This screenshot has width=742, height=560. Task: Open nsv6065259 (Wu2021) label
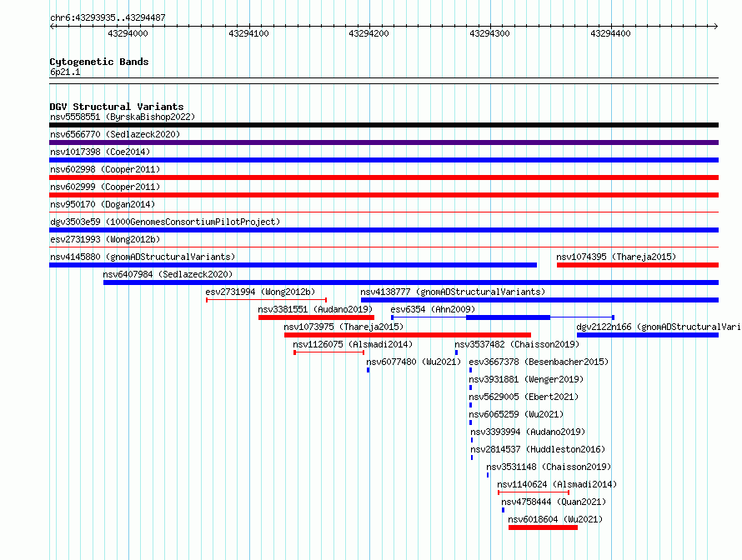click(516, 414)
